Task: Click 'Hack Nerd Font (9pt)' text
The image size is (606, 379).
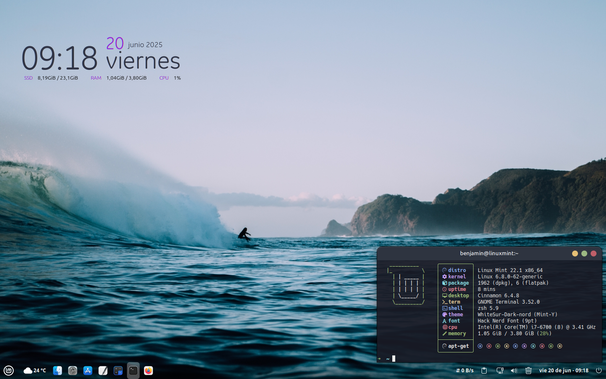Action: 507,321
